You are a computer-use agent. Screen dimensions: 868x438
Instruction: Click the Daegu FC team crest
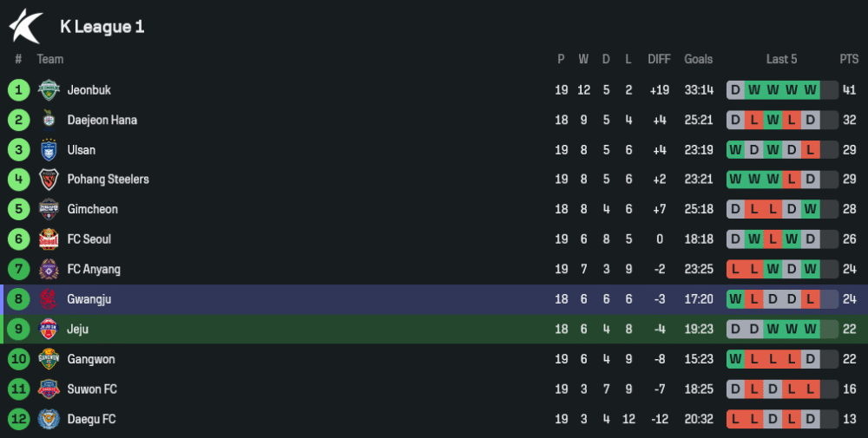tap(48, 419)
